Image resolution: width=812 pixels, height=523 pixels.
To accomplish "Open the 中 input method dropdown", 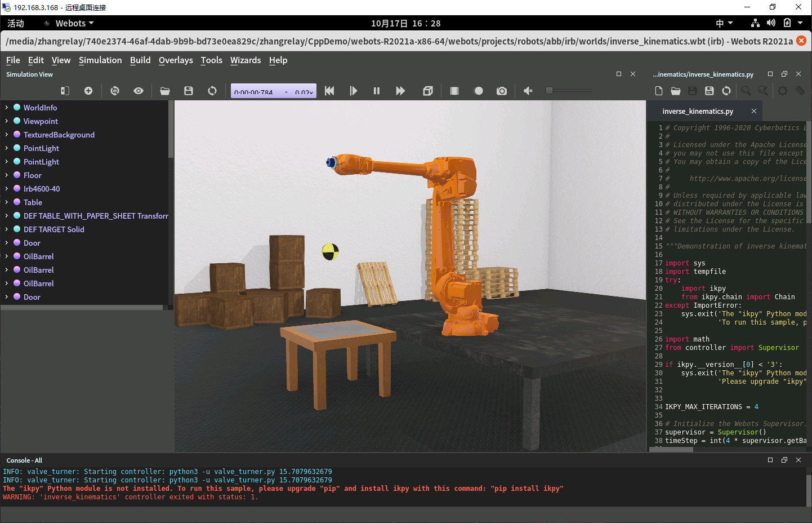I will click(x=724, y=23).
